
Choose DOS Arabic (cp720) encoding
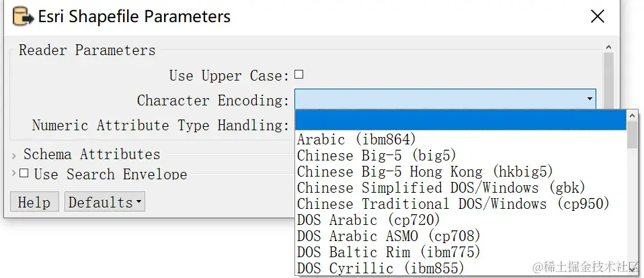point(368,220)
